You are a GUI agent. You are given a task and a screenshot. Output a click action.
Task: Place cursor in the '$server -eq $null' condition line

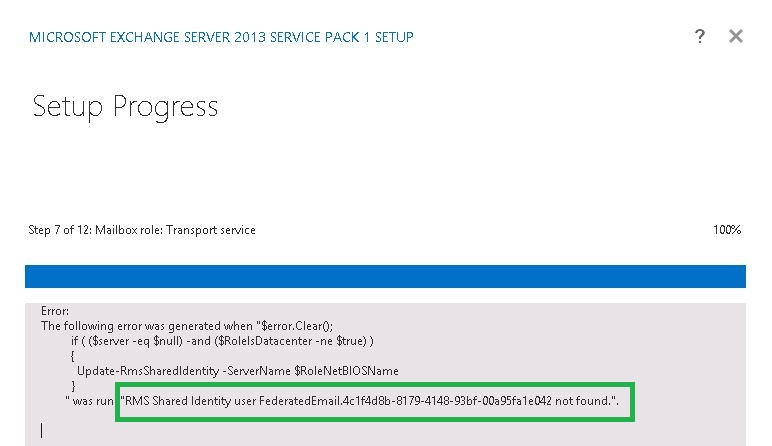222,341
